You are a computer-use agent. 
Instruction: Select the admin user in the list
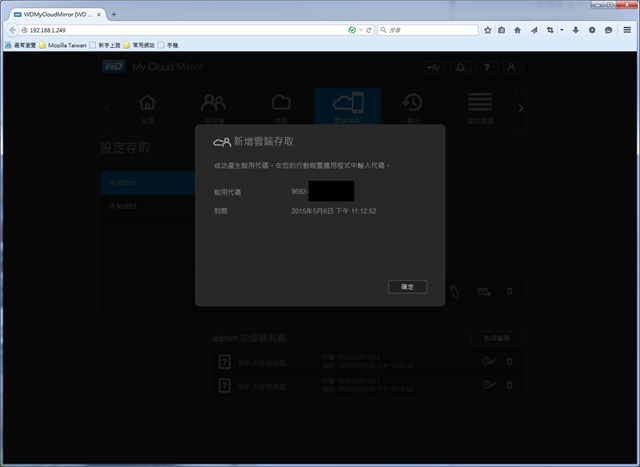click(148, 183)
